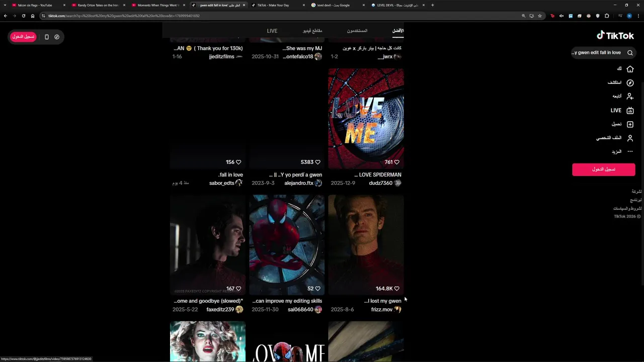Open the Following person icon in sidebar
Image resolution: width=644 pixels, height=362 pixels.
(630, 96)
